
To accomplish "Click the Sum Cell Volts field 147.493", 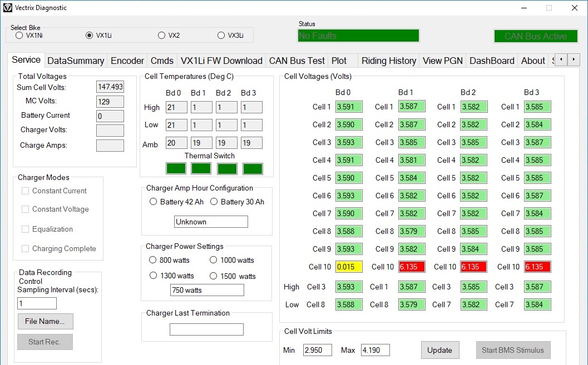I will click(110, 87).
